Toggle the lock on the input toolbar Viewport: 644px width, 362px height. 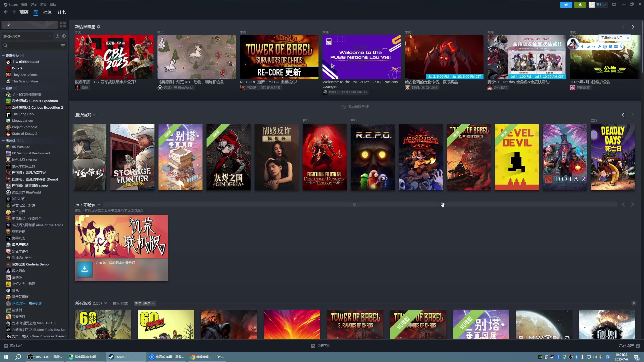(621, 47)
